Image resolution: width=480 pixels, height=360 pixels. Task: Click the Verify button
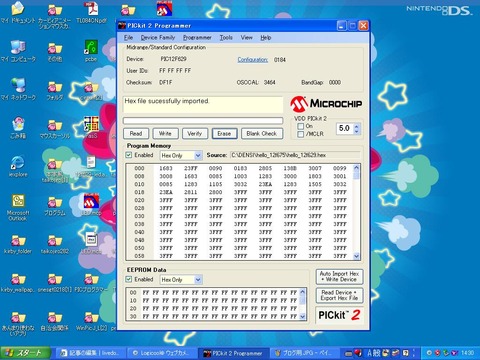(195, 134)
